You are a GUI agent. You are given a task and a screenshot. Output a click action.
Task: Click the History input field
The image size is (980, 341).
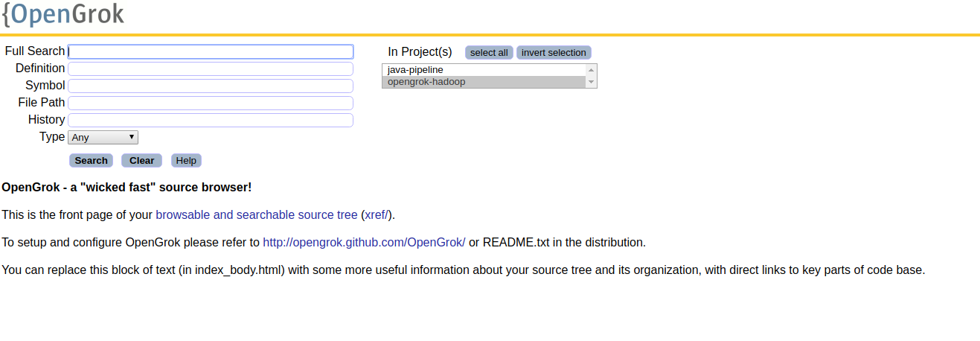tap(211, 120)
